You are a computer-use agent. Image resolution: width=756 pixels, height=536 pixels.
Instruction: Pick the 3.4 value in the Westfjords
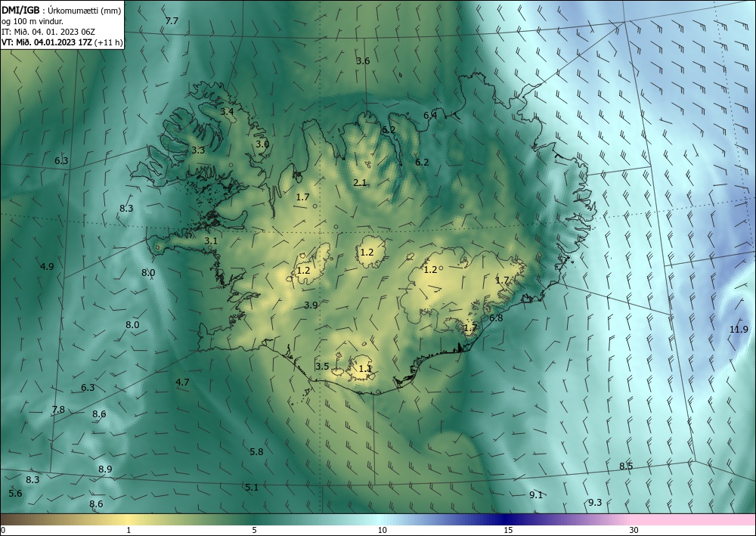point(227,111)
